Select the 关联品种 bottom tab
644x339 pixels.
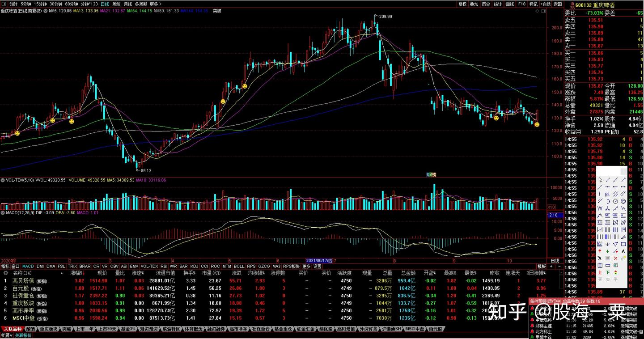[12, 329]
